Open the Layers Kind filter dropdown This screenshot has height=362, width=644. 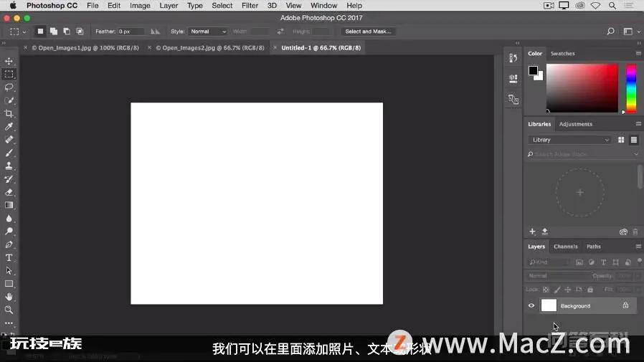click(x=548, y=262)
